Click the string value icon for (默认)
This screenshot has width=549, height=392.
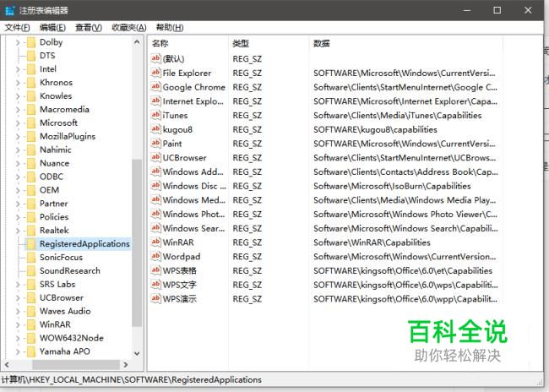point(155,58)
